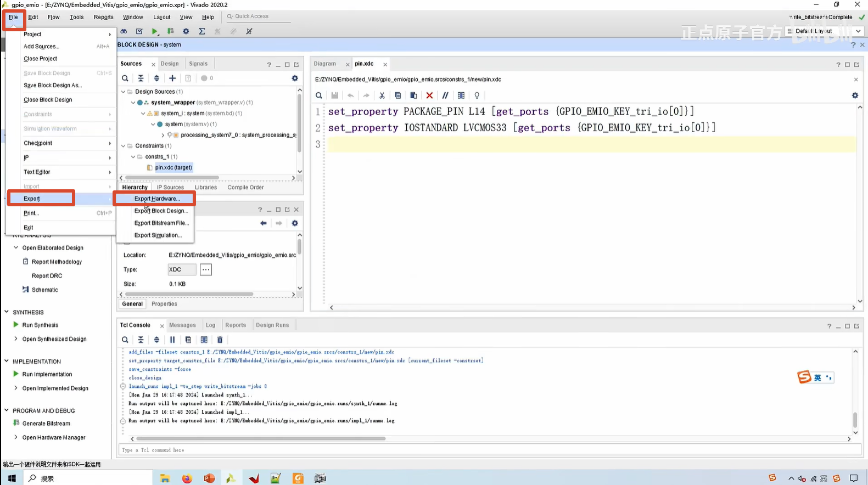Switch to the Properties tab
This screenshot has height=485, width=868.
164,304
